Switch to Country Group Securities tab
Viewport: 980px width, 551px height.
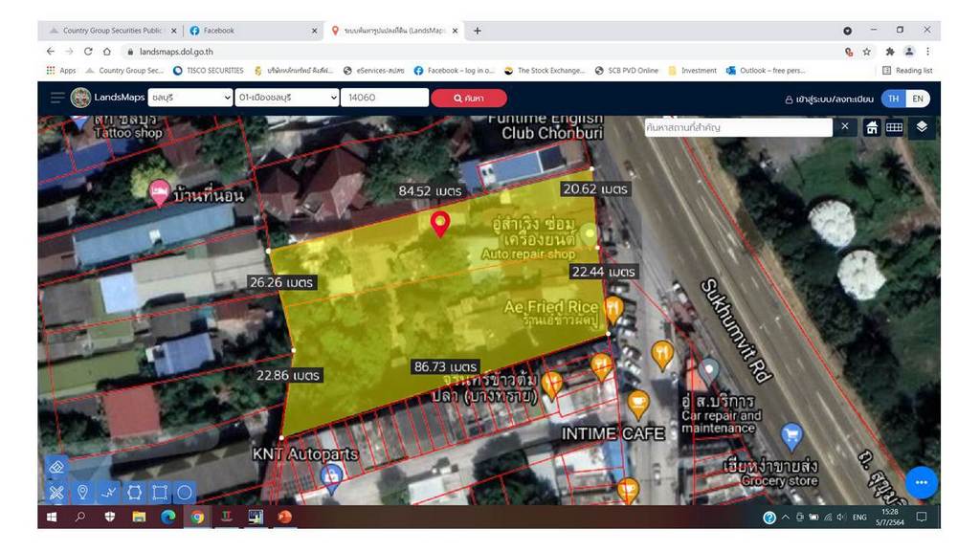pos(112,31)
